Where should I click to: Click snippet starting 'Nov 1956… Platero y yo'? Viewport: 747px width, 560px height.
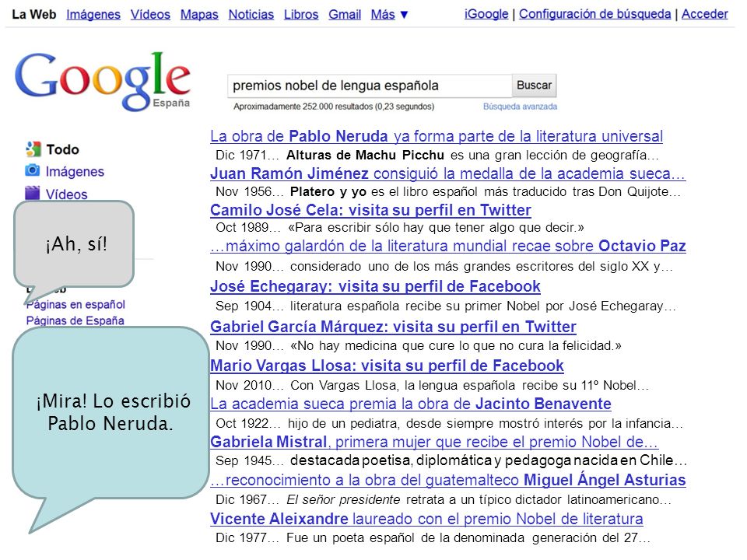coord(448,192)
